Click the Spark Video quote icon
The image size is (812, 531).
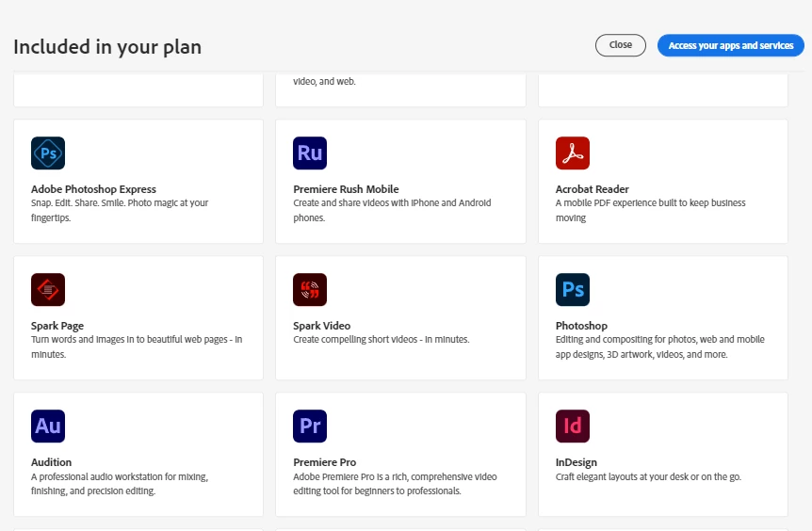(x=310, y=290)
